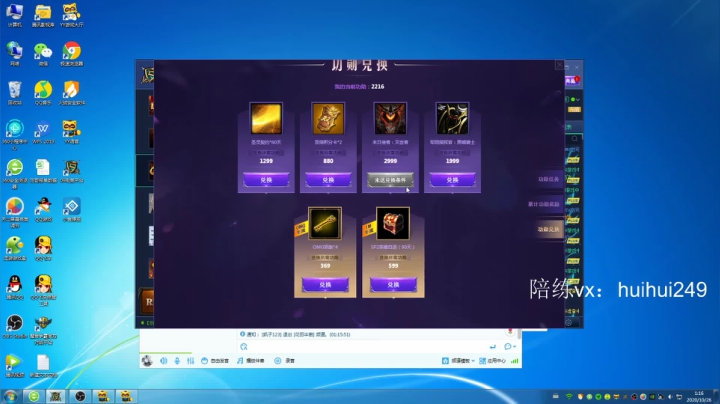
Task: Open the YY audio mixer sliders icon
Action: pos(190,361)
